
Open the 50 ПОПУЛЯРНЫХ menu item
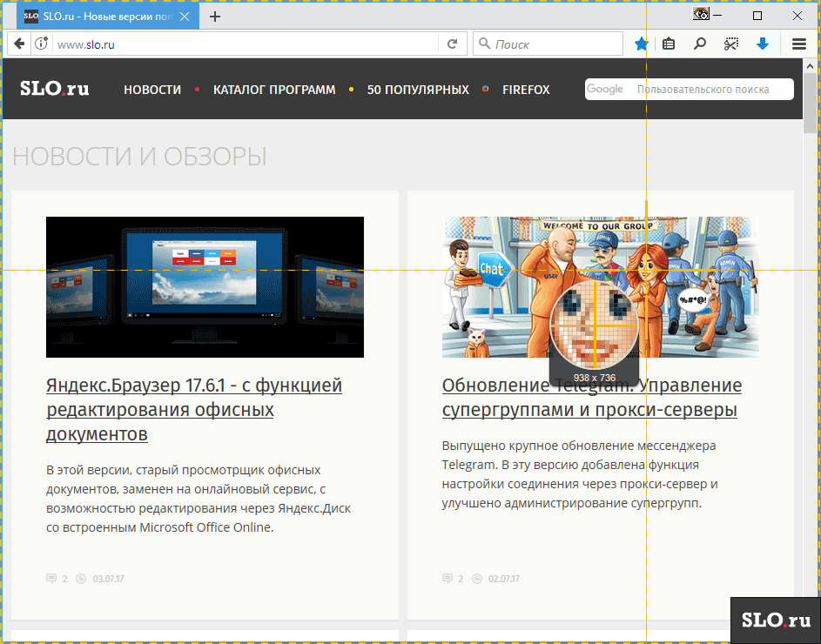click(418, 90)
